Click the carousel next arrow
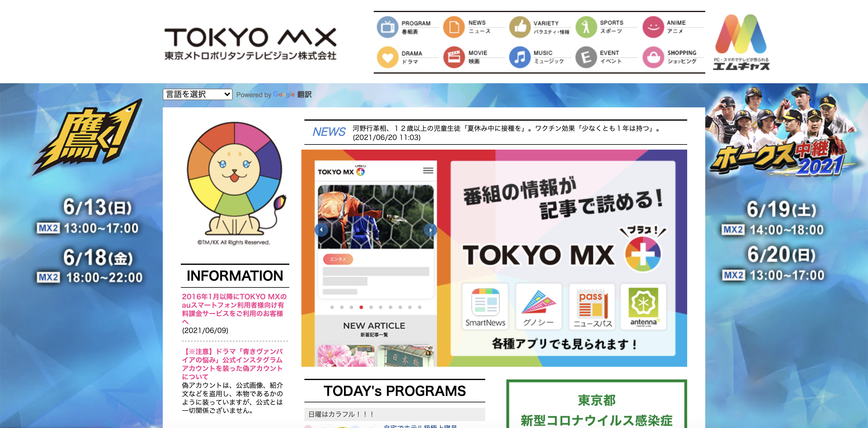 point(430,230)
